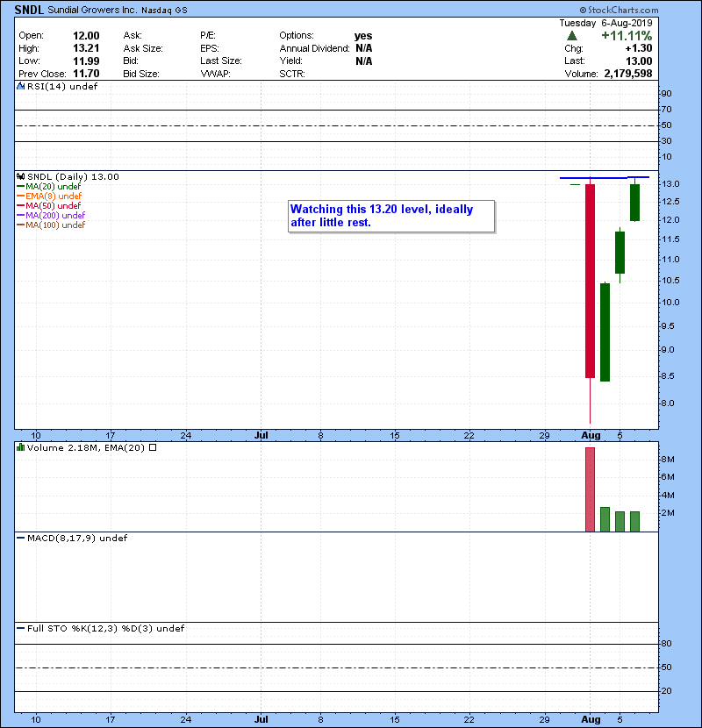Click the Low price 11.99

[x=86, y=61]
